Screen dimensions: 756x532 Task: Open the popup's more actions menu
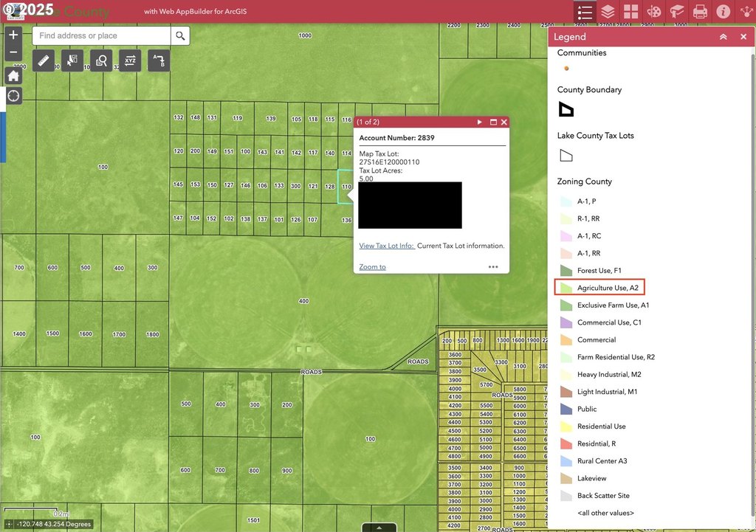click(x=493, y=267)
